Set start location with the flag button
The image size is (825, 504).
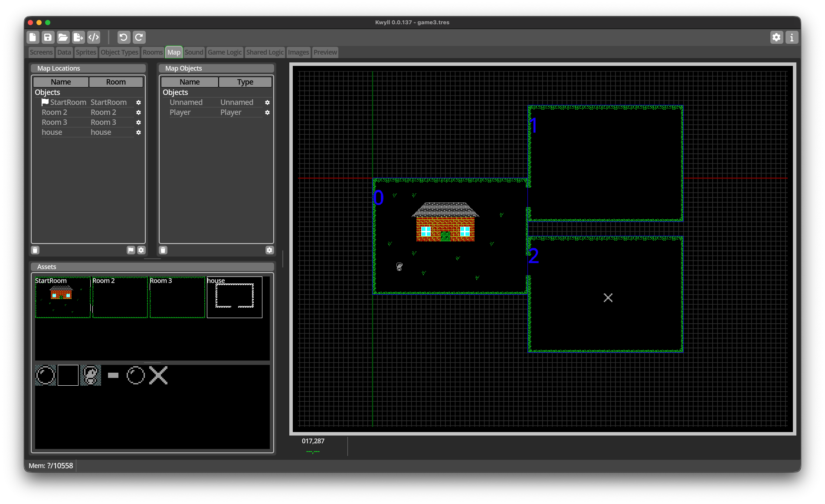coord(131,250)
